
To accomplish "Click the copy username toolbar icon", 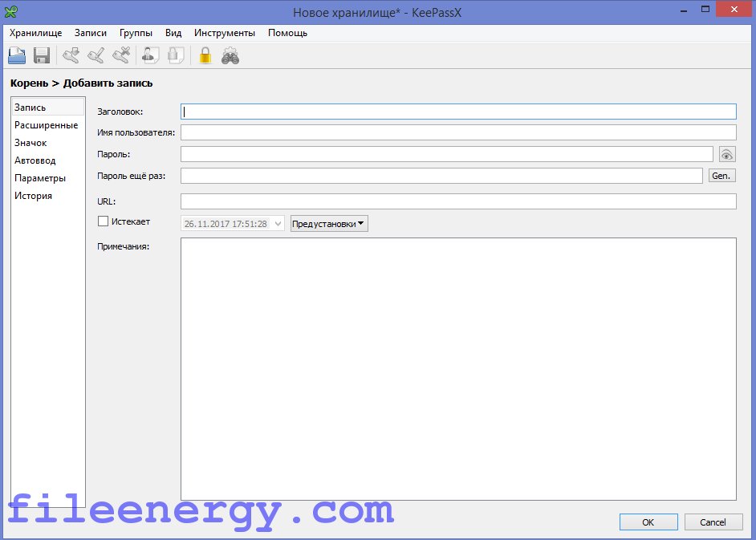I will (x=150, y=55).
